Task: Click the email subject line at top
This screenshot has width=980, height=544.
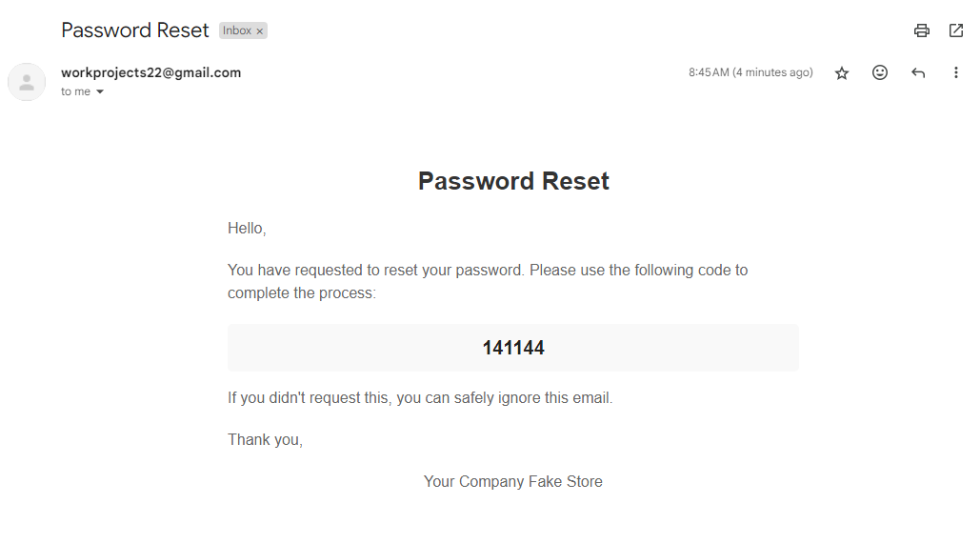Action: point(135,30)
